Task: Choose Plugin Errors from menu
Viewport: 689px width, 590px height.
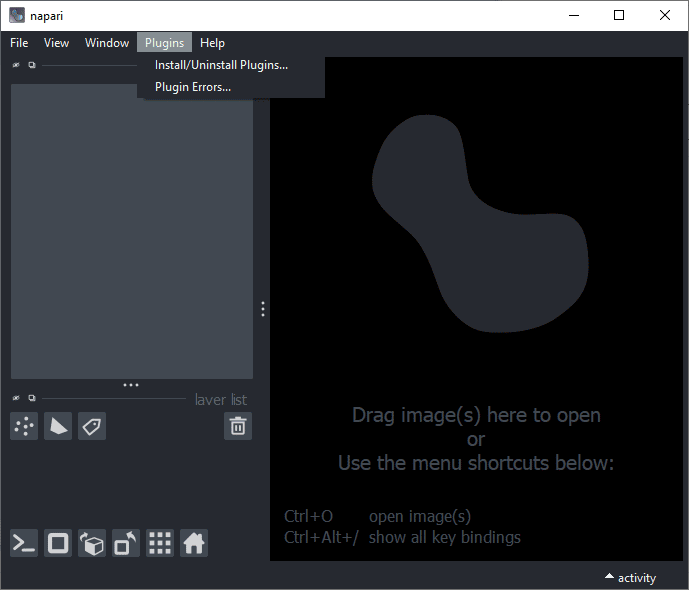Action: point(193,87)
